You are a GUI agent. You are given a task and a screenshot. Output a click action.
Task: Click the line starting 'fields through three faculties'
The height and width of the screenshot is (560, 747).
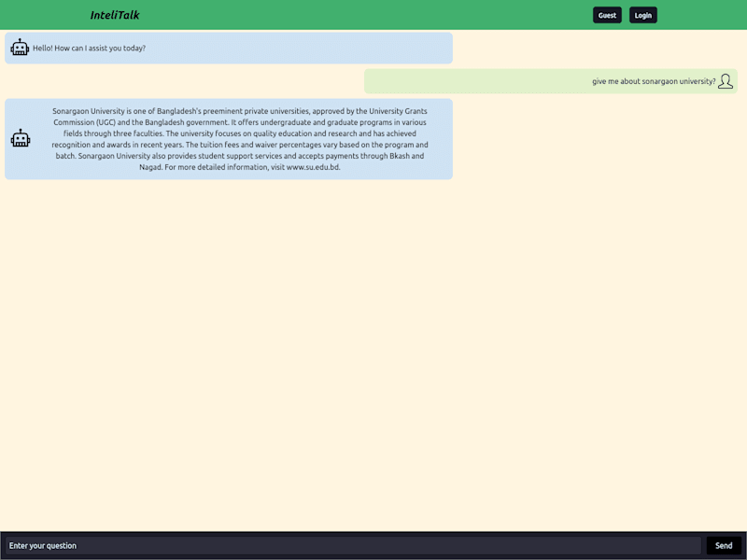point(240,133)
